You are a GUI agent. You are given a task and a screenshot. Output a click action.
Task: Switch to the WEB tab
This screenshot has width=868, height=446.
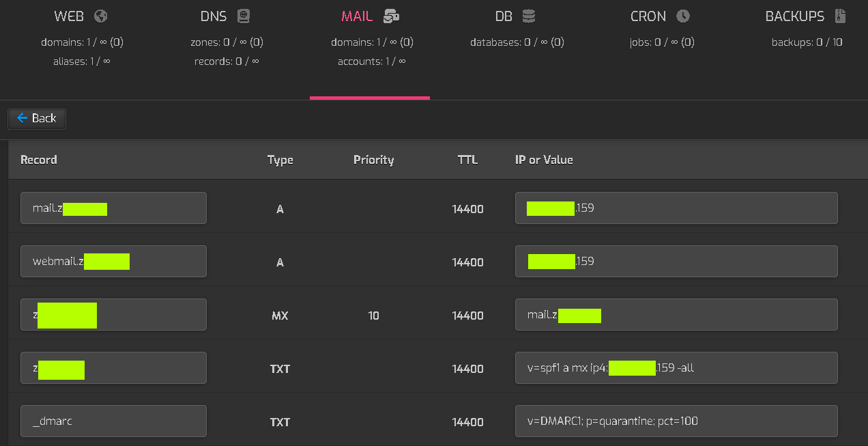68,16
